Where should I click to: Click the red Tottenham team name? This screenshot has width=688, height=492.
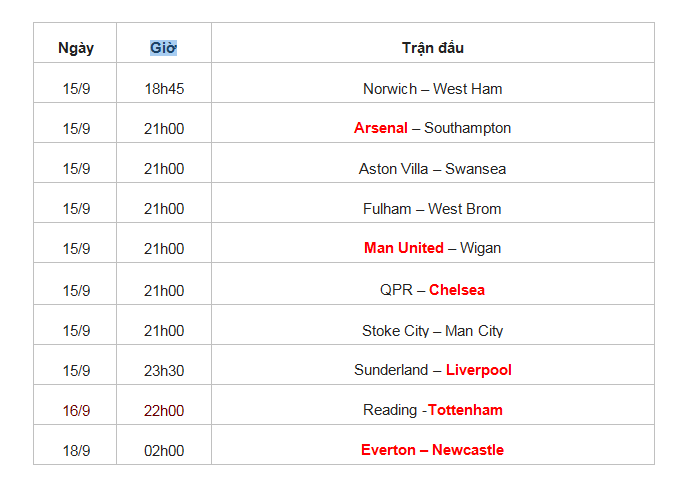coord(465,410)
